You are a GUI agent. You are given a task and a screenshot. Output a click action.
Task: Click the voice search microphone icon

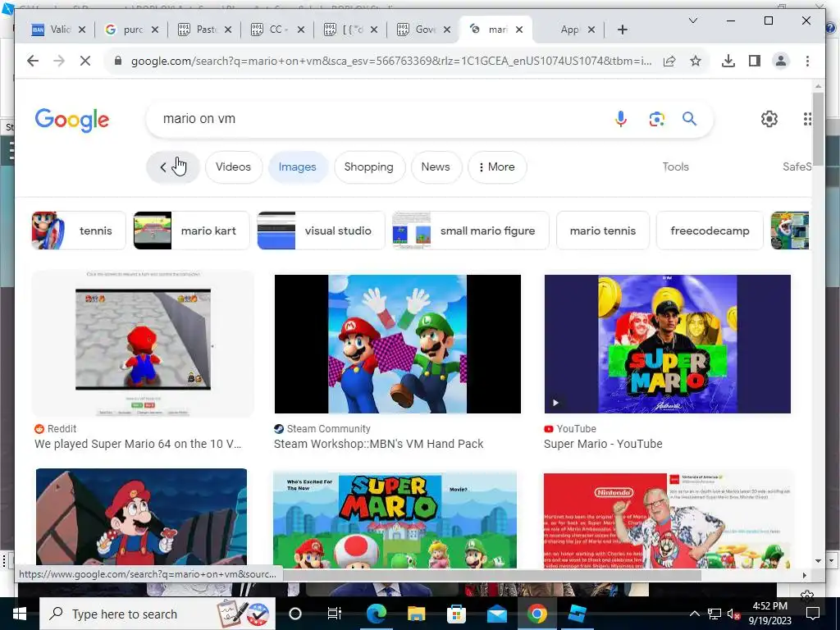tap(621, 118)
